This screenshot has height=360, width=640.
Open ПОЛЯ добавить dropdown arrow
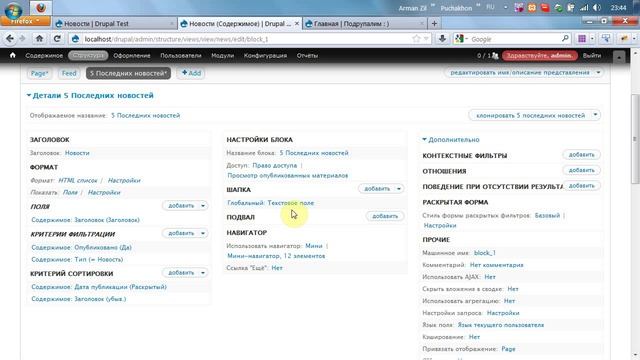pos(203,206)
